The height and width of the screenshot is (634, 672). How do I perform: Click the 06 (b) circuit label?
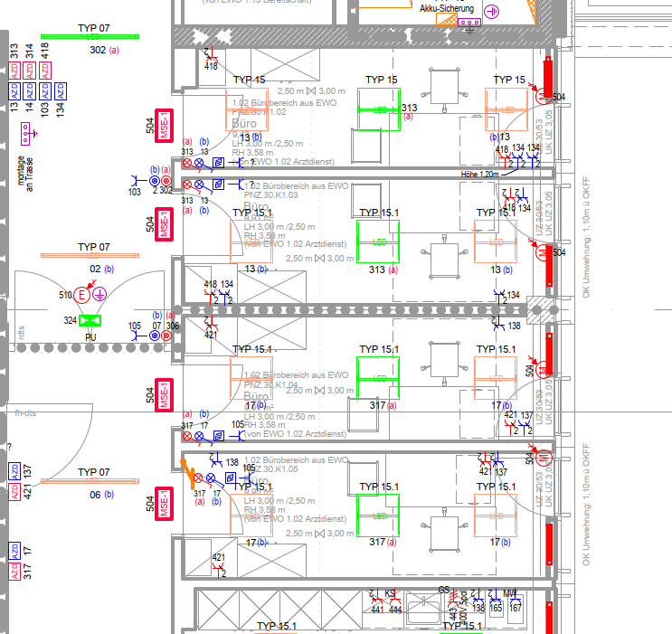[101, 495]
